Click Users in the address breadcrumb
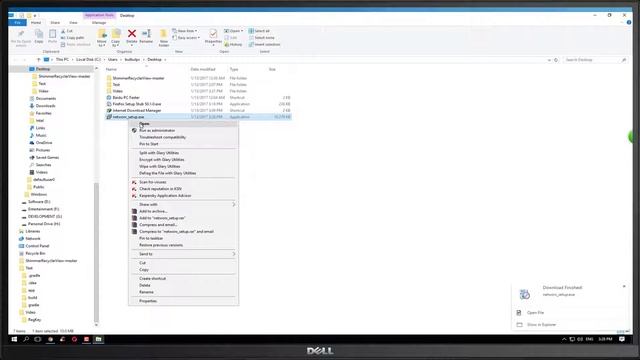 [113, 60]
